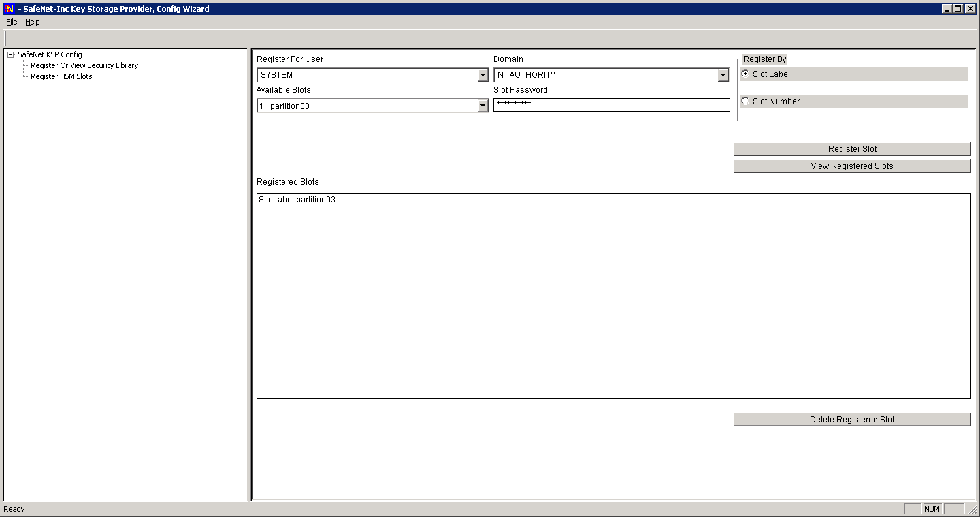Select SlotLabel:partition03 in Registered Slots list
Screen dimensions: 980x517
(x=297, y=200)
